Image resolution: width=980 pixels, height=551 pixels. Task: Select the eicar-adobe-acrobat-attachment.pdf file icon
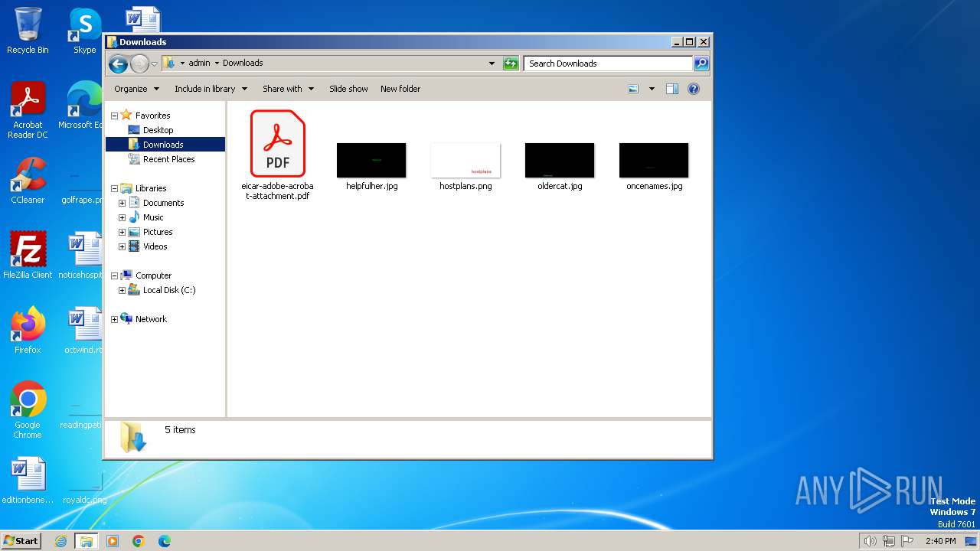tap(277, 144)
